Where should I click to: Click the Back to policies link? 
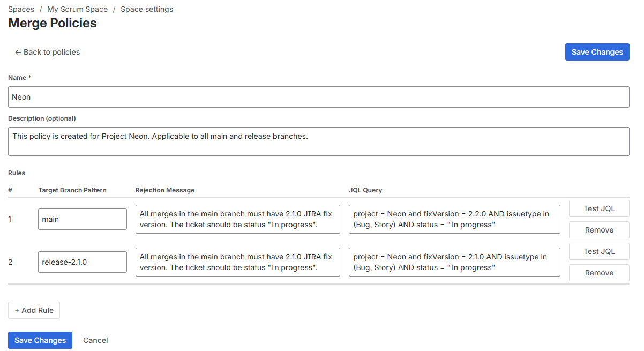tap(47, 52)
